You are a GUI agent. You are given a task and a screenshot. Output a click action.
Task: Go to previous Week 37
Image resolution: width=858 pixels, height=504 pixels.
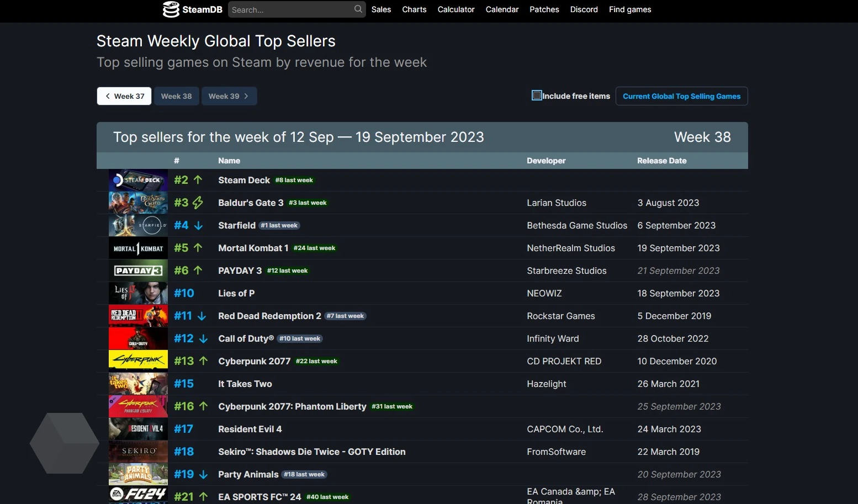pyautogui.click(x=124, y=96)
